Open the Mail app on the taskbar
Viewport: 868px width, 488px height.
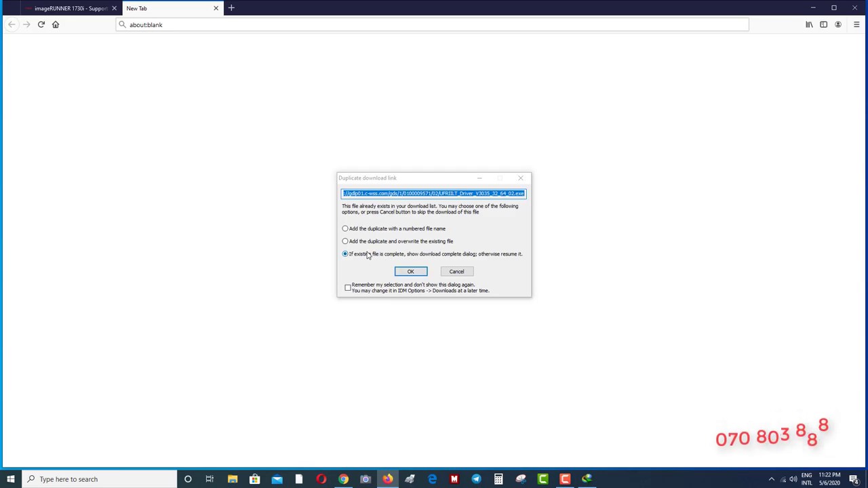coord(277,479)
